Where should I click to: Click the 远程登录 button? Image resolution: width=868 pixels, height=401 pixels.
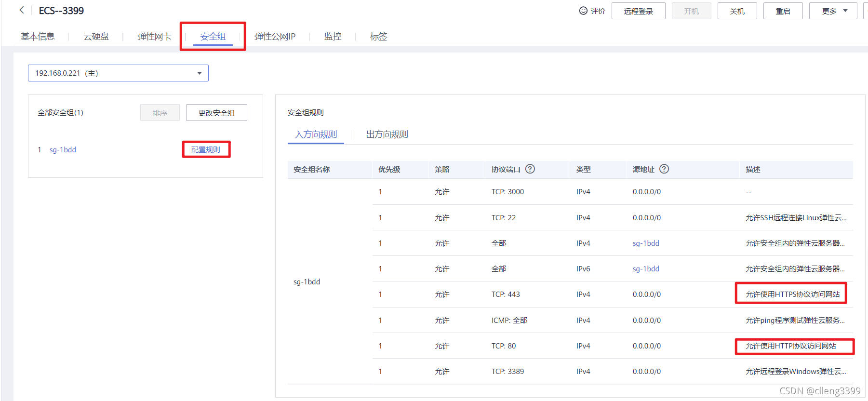[639, 11]
